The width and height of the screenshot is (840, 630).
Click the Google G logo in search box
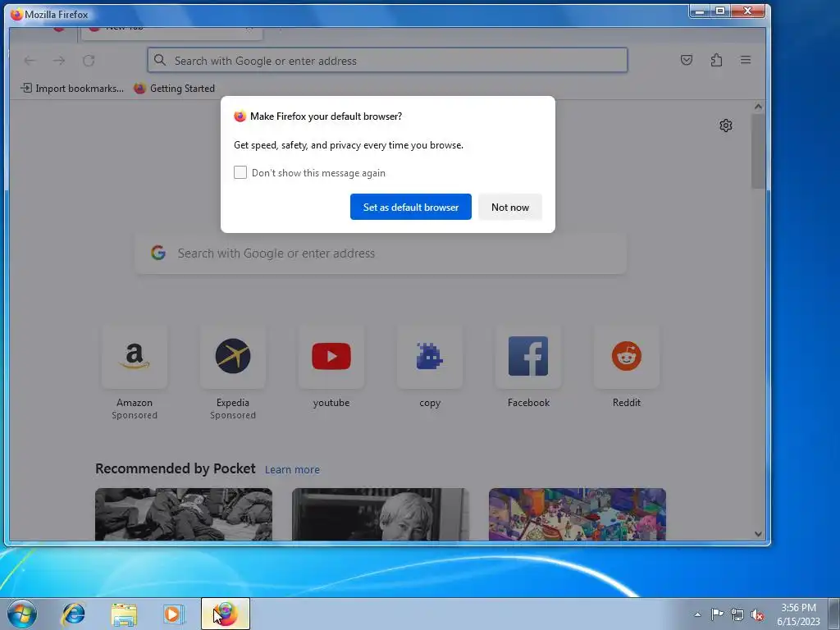(x=158, y=253)
